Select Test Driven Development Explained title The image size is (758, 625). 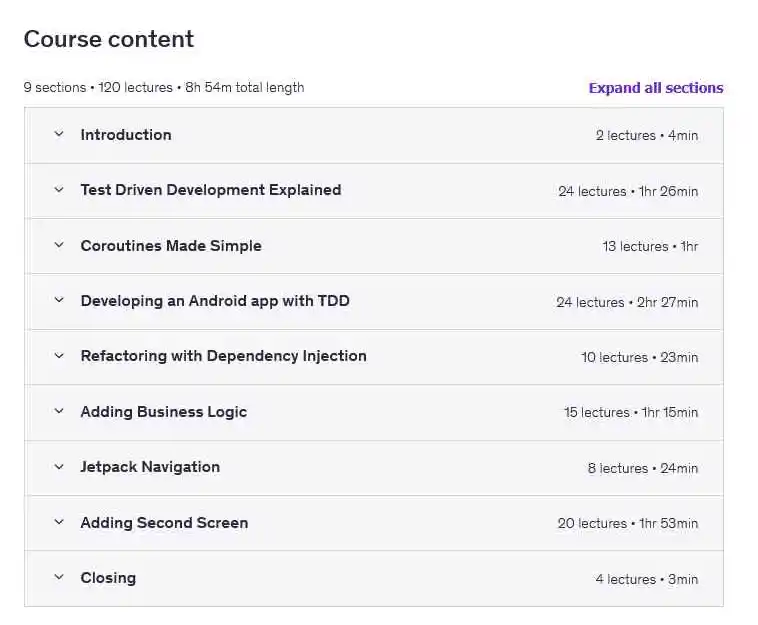(211, 190)
